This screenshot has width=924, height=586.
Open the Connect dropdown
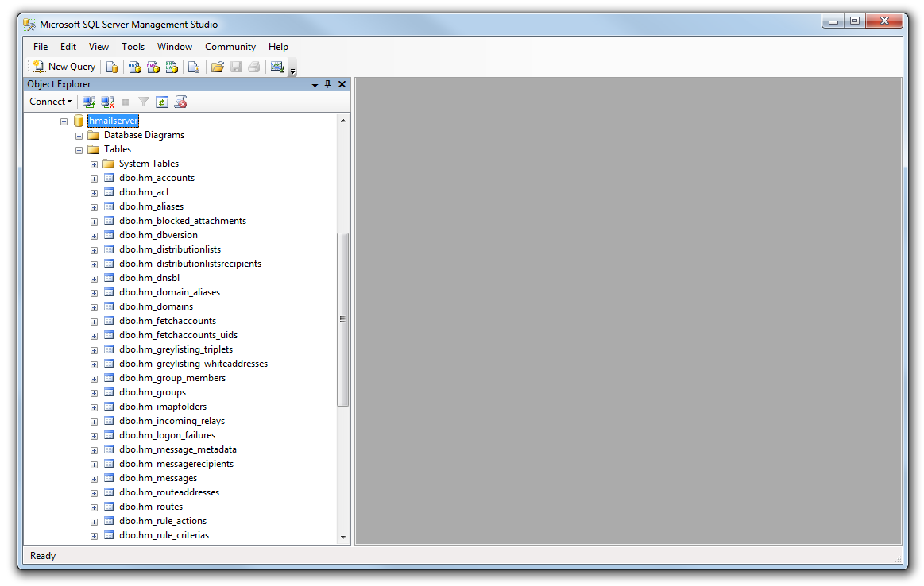point(50,102)
